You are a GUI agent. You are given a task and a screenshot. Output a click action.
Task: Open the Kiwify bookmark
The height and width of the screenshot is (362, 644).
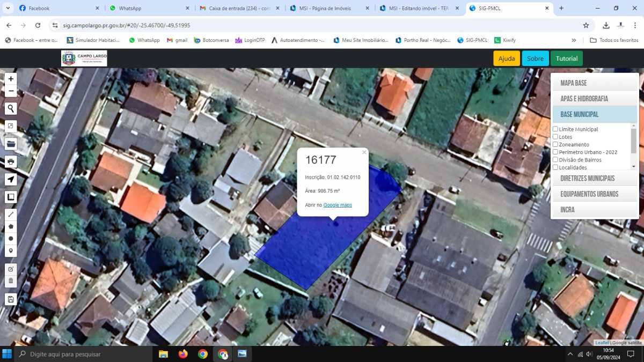(505, 40)
